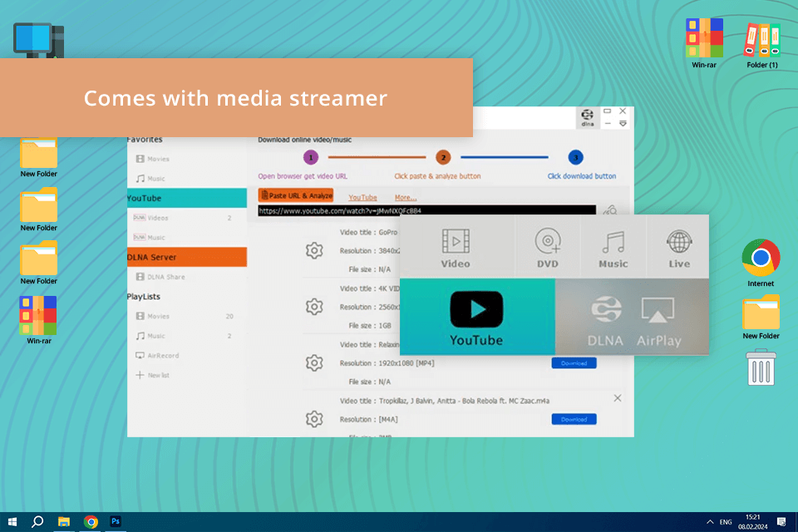Screen dimensions: 798x532
Task: Open settings gear for Tropkillaz m4a entry
Action: (x=314, y=418)
